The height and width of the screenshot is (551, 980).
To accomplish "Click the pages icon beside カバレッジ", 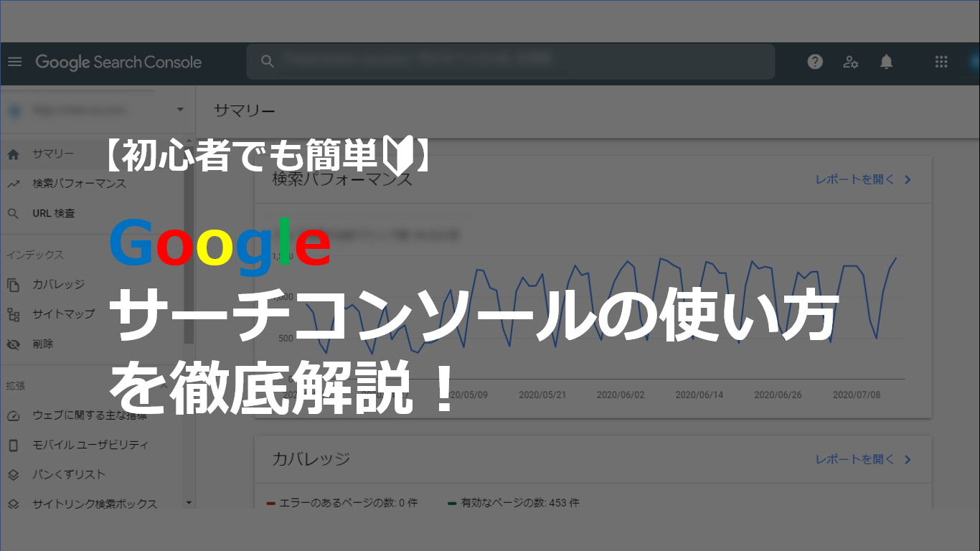I will coord(13,285).
